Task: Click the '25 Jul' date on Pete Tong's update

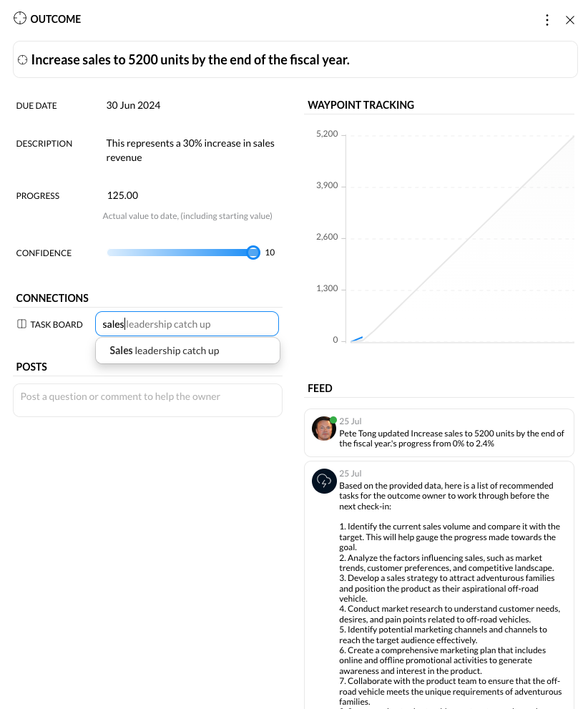Action: [351, 421]
